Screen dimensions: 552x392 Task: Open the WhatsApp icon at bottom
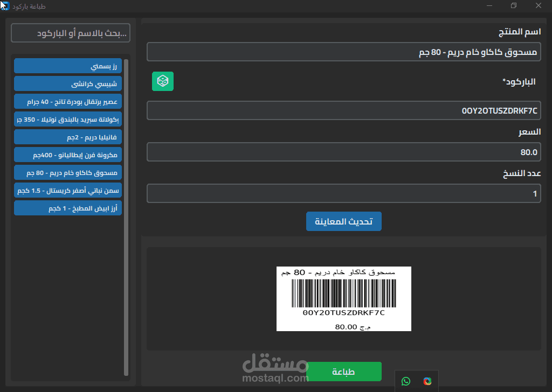tap(406, 381)
